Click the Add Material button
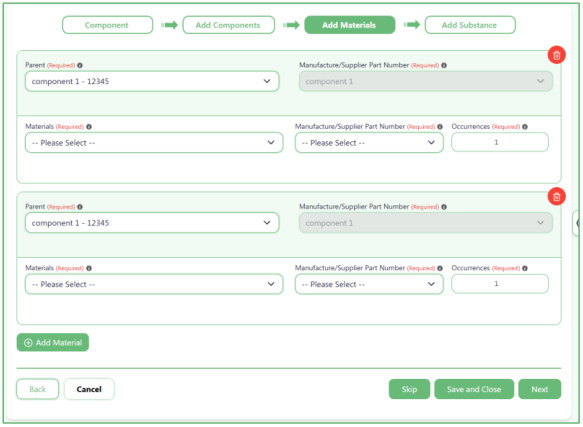Screen dimensions: 583x427 tap(53, 343)
